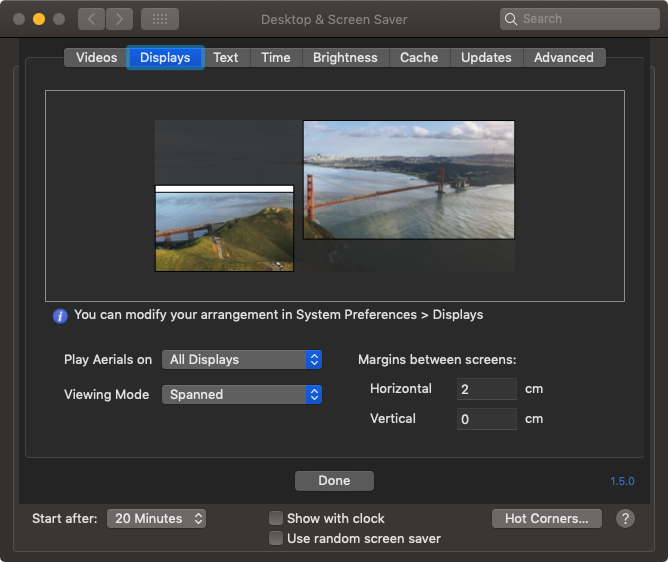668x562 pixels.
Task: Open Hot Corners settings
Action: tap(547, 519)
